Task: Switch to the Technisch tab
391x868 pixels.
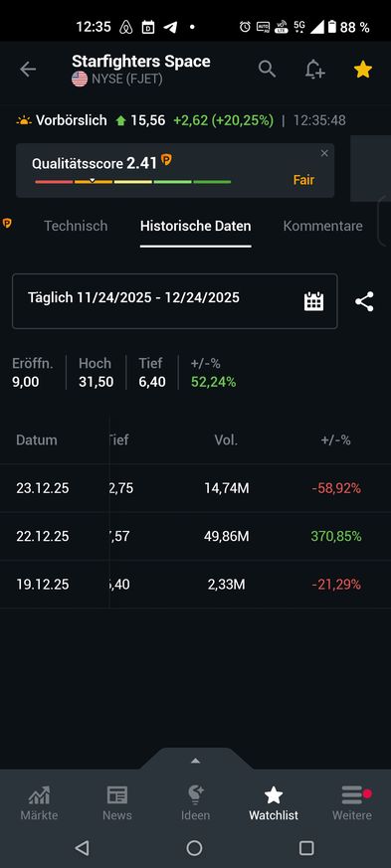Action: point(76,226)
